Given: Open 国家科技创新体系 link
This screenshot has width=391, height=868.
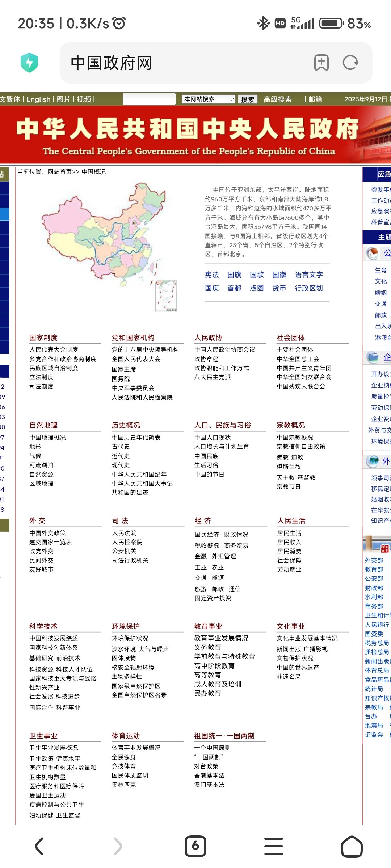Looking at the screenshot, I should (54, 648).
